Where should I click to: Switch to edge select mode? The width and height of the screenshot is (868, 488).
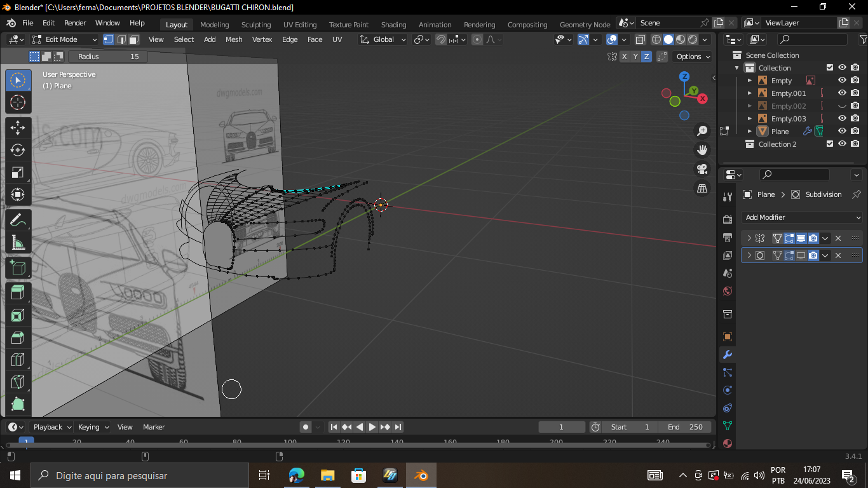coord(121,39)
